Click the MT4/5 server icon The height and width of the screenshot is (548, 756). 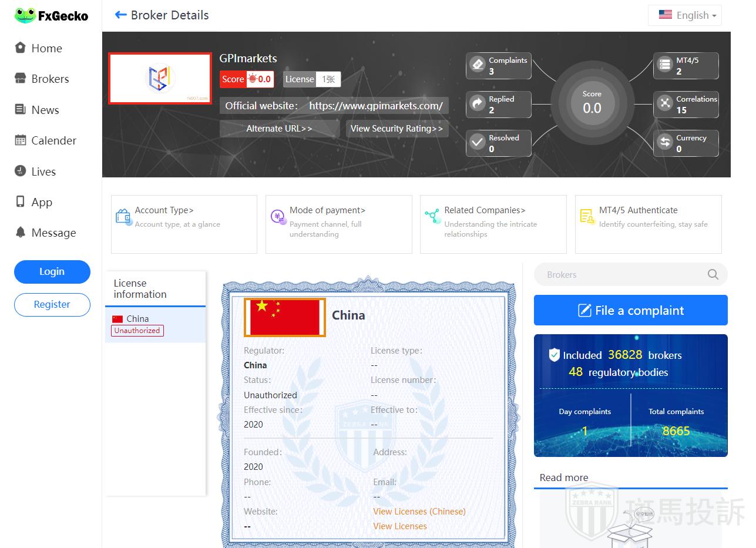(665, 64)
